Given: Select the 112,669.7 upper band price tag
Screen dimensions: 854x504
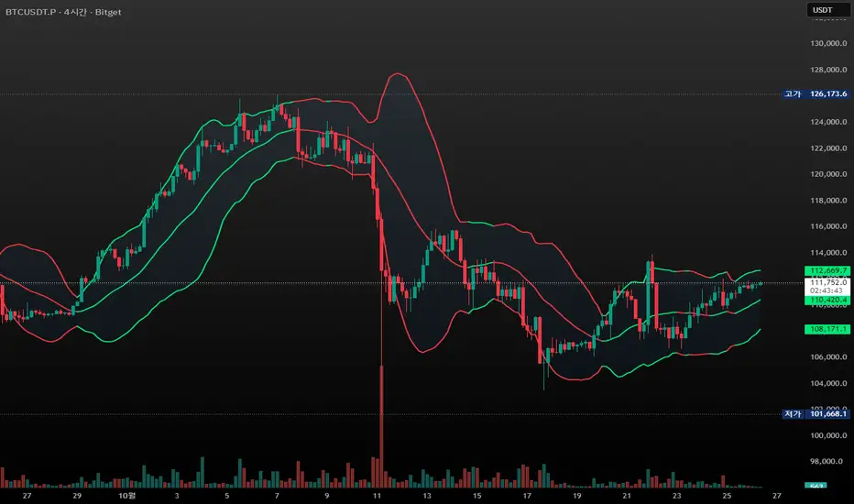Looking at the screenshot, I should point(827,271).
